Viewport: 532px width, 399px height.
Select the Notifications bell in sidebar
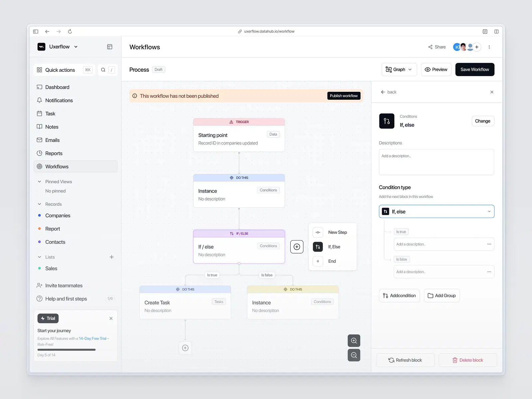[59, 100]
